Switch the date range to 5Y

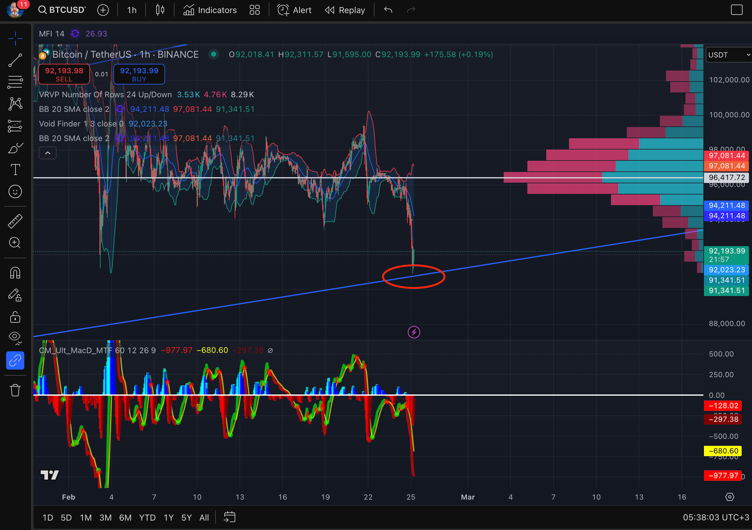point(187,518)
